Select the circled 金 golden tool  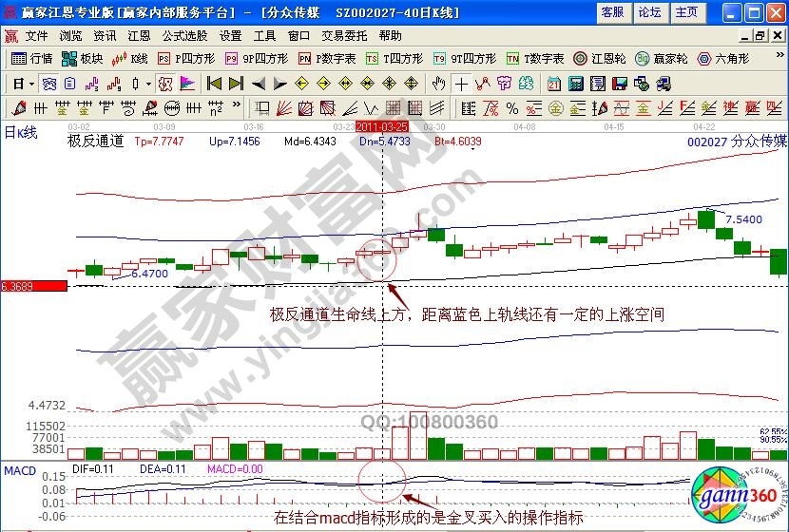[x=556, y=108]
